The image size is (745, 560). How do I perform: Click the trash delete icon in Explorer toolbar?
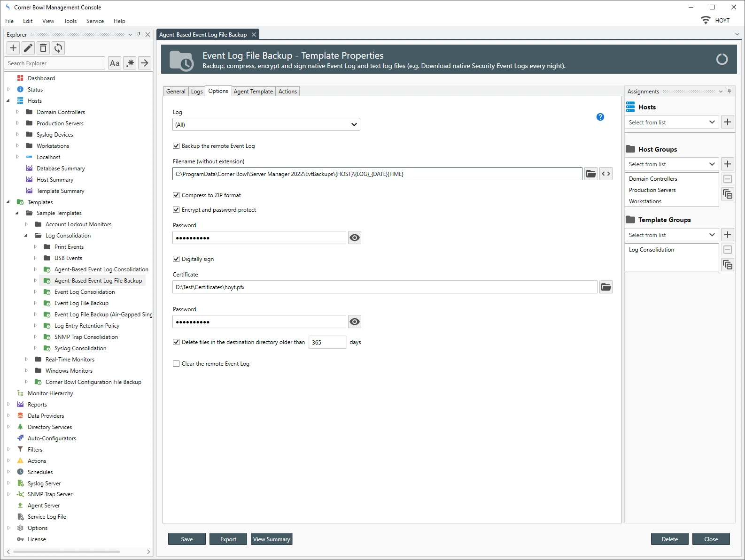(x=43, y=48)
